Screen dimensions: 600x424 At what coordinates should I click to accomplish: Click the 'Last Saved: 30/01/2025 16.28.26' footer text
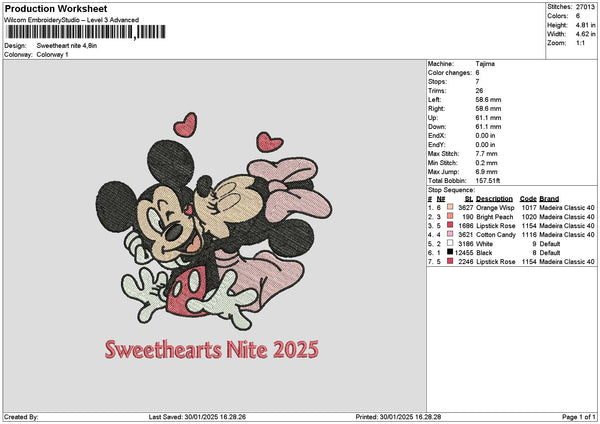pos(197,417)
